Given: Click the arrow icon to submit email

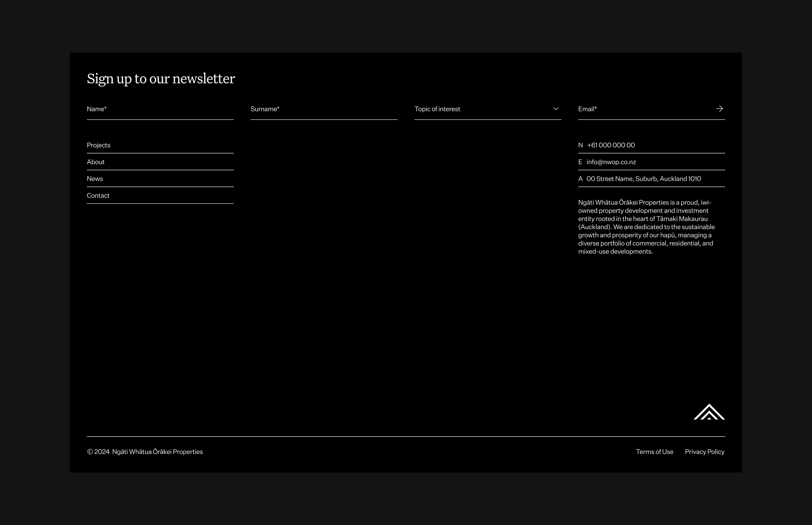Looking at the screenshot, I should tap(719, 109).
